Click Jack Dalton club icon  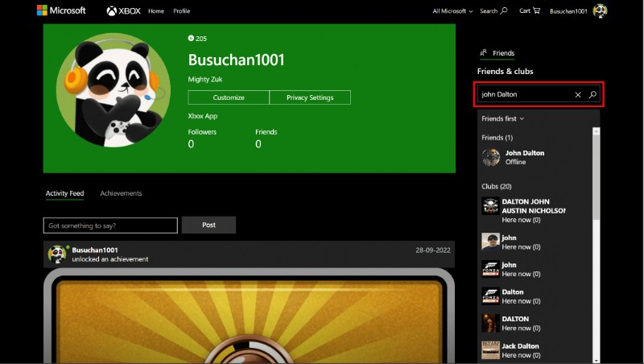pyautogui.click(x=490, y=350)
